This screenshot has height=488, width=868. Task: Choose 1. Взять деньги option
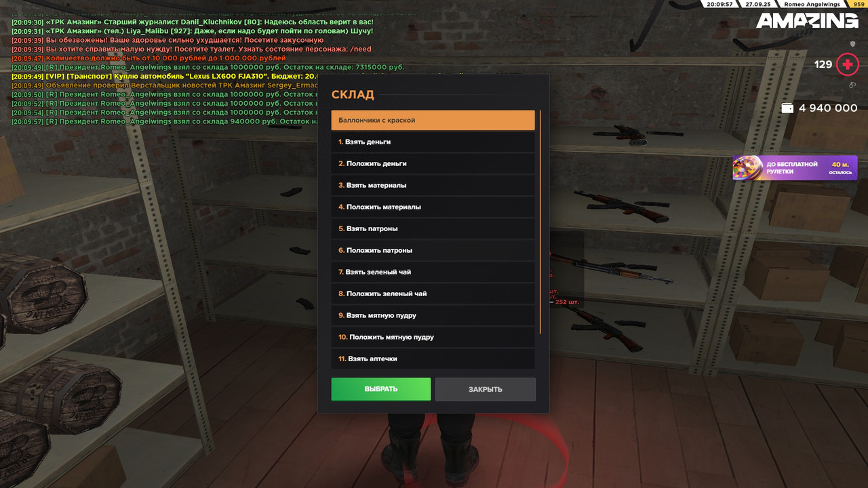pos(433,142)
